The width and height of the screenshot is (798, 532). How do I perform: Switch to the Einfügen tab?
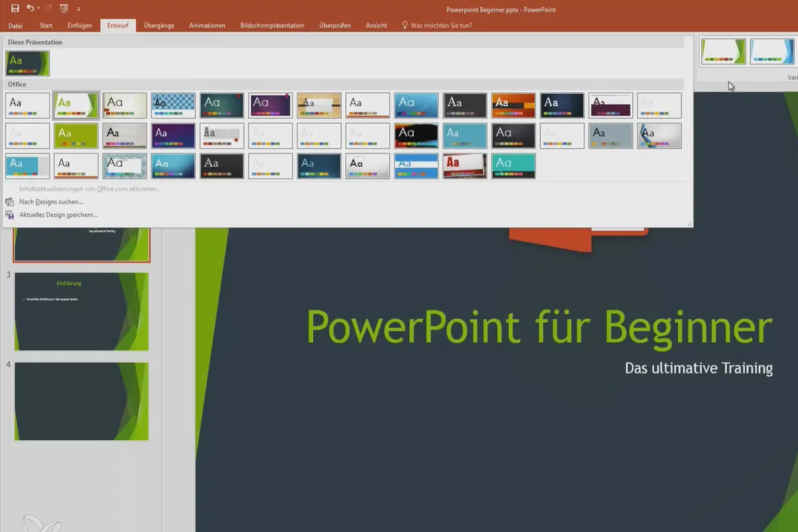[80, 25]
